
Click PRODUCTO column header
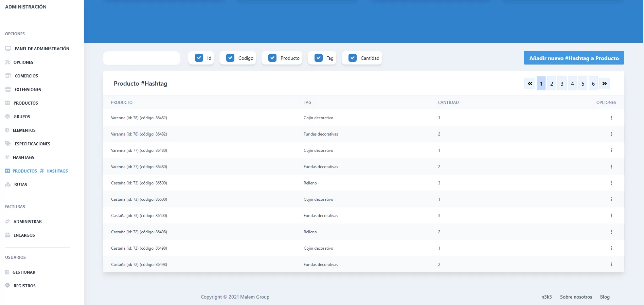[122, 102]
